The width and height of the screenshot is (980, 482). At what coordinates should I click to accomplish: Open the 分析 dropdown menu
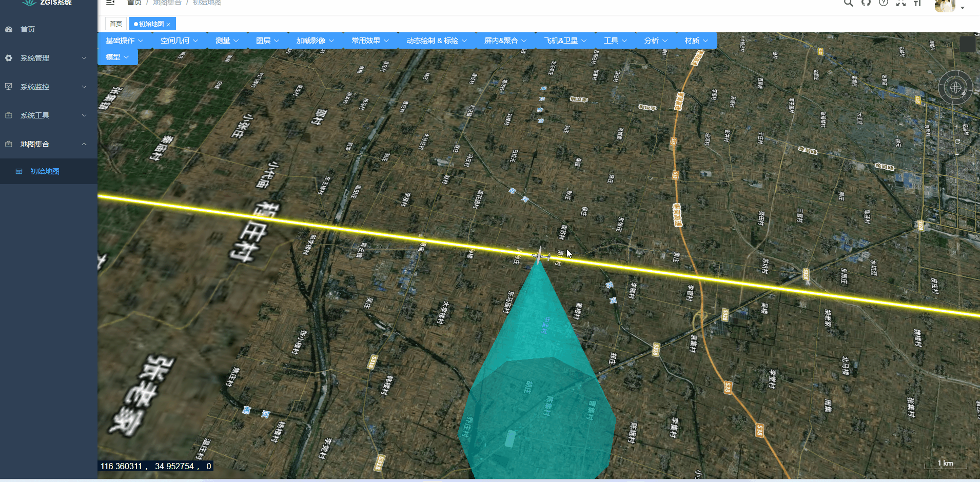click(656, 41)
